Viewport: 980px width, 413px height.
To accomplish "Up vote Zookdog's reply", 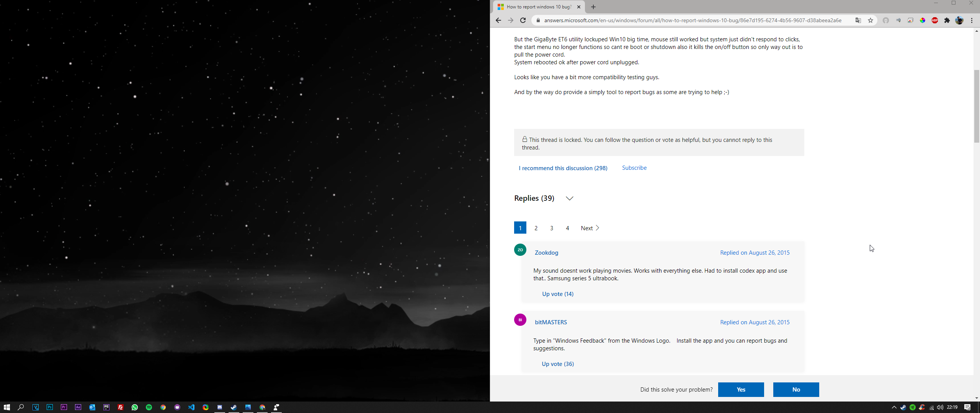I will click(x=557, y=294).
